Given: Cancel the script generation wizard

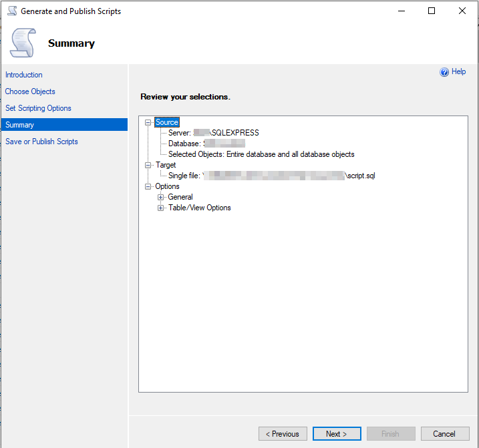Looking at the screenshot, I should pyautogui.click(x=444, y=434).
